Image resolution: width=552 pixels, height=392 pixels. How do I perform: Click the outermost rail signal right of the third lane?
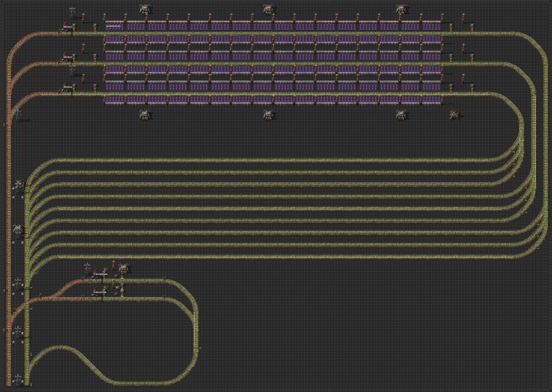(x=472, y=87)
